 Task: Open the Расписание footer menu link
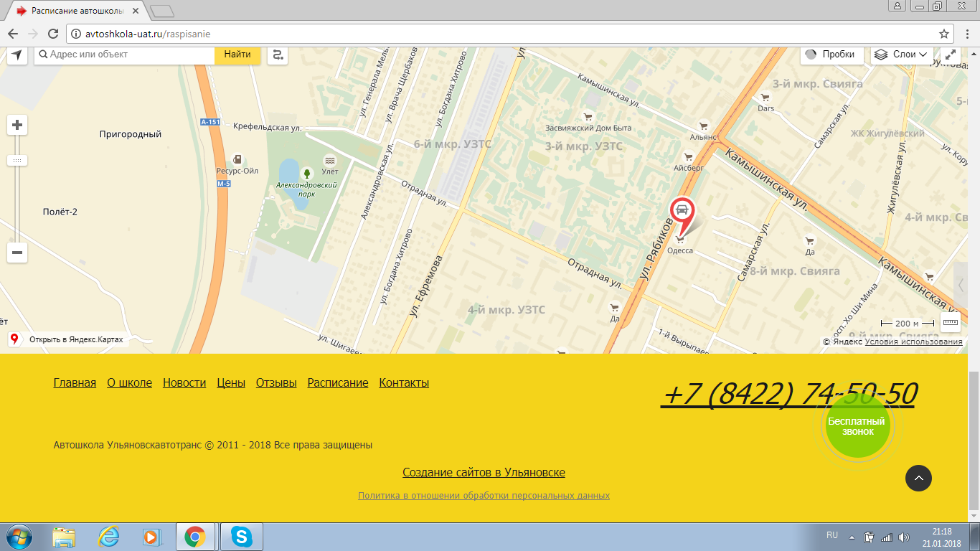tap(338, 383)
